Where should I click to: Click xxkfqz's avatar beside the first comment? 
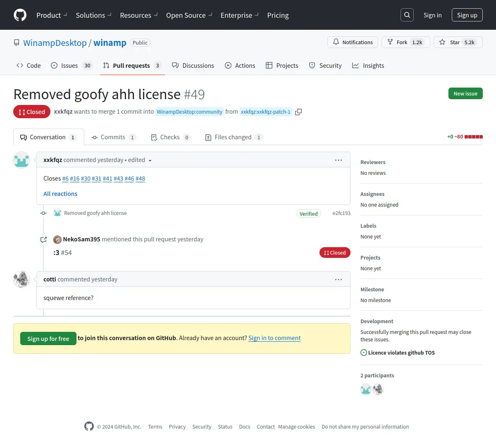pos(21,160)
